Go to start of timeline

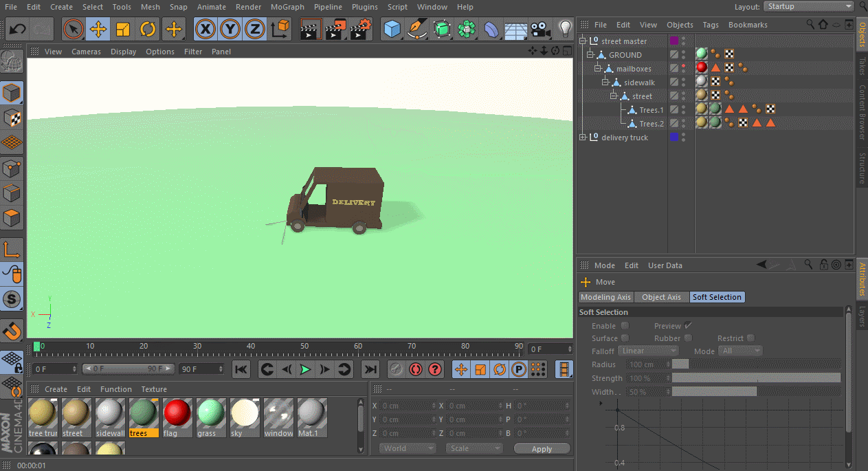click(241, 369)
